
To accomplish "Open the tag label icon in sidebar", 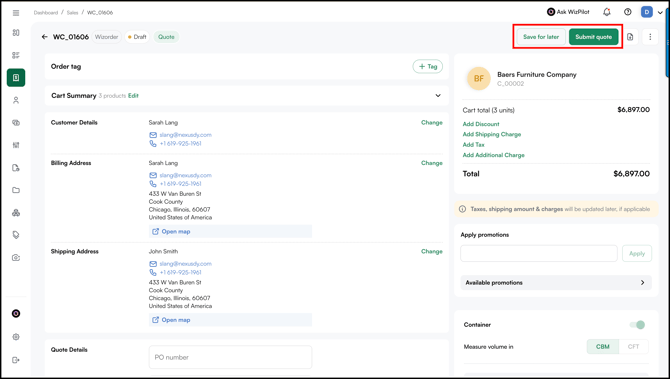I will (x=16, y=235).
